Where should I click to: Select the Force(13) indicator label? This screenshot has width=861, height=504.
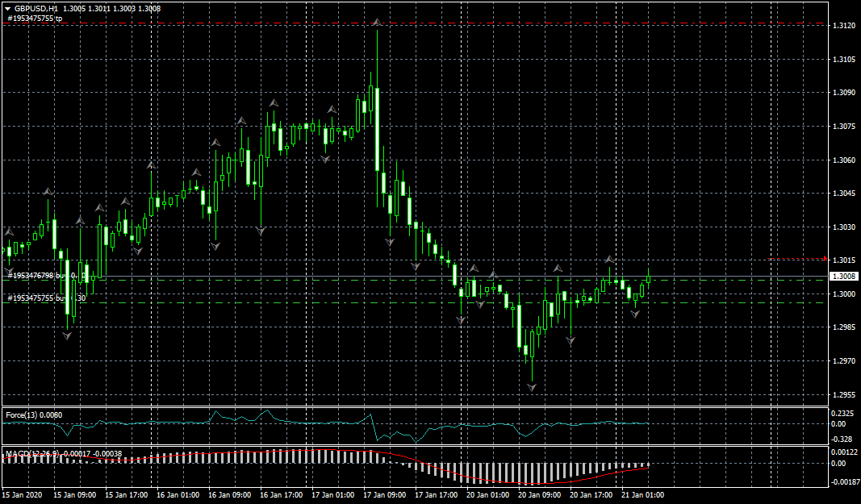coord(34,415)
